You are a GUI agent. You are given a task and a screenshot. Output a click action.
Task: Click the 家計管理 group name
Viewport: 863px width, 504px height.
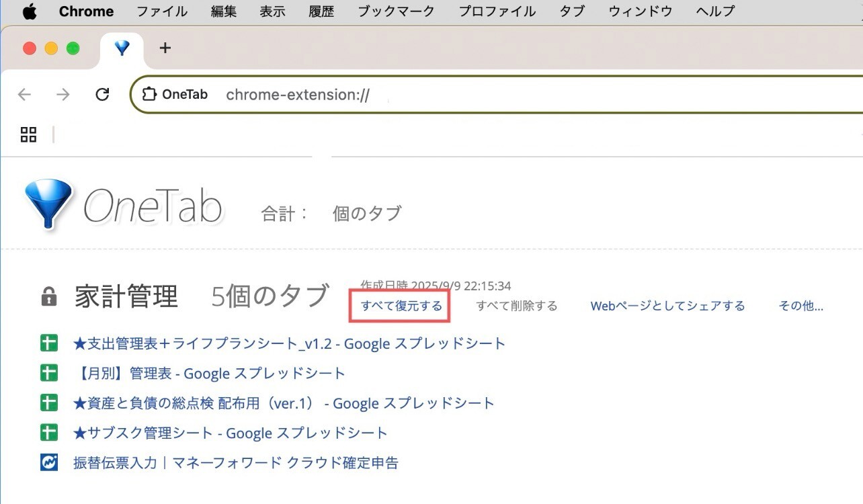[x=126, y=296]
